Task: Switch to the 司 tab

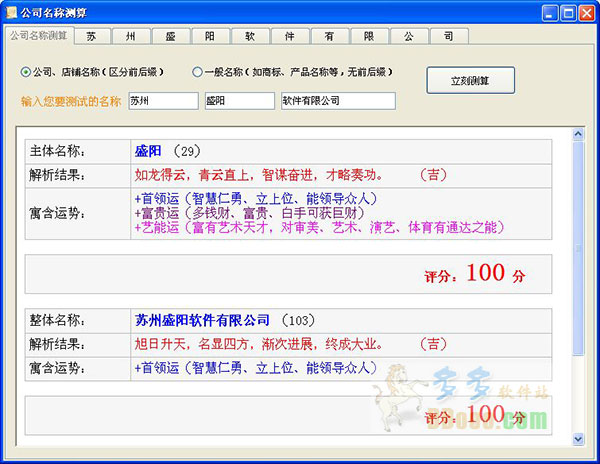Action: click(x=449, y=36)
